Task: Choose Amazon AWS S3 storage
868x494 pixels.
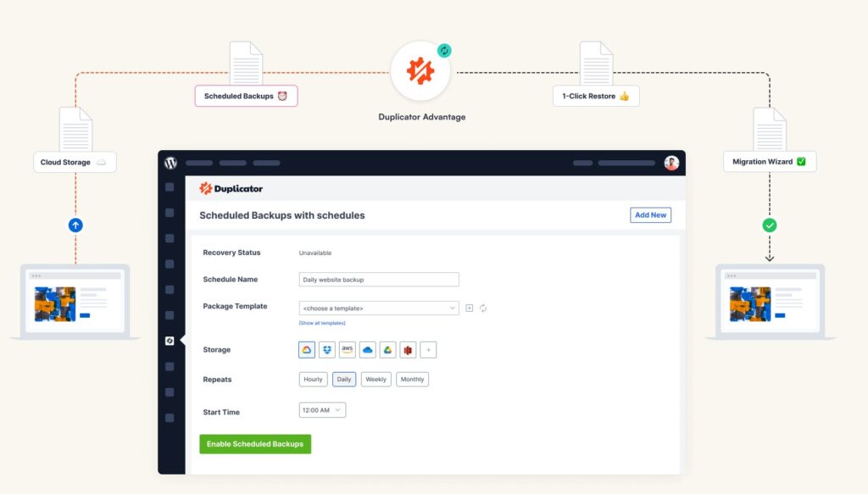Action: click(x=347, y=349)
